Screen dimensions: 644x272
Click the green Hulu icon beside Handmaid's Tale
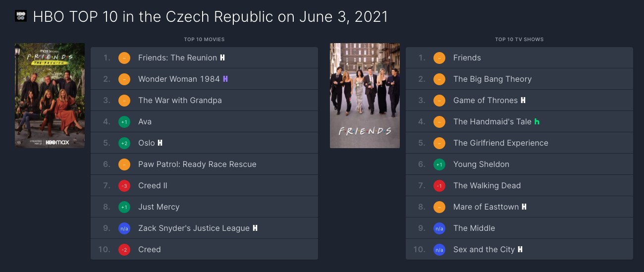click(537, 122)
